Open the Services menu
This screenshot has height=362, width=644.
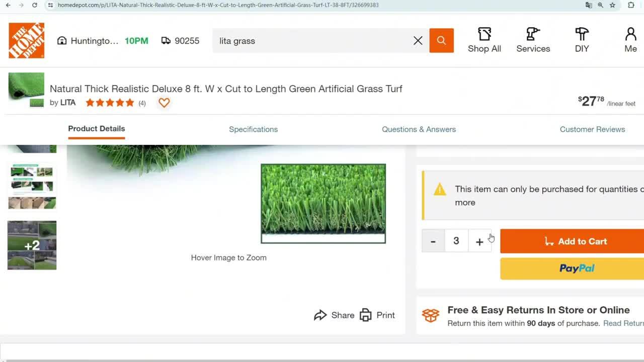click(x=533, y=40)
